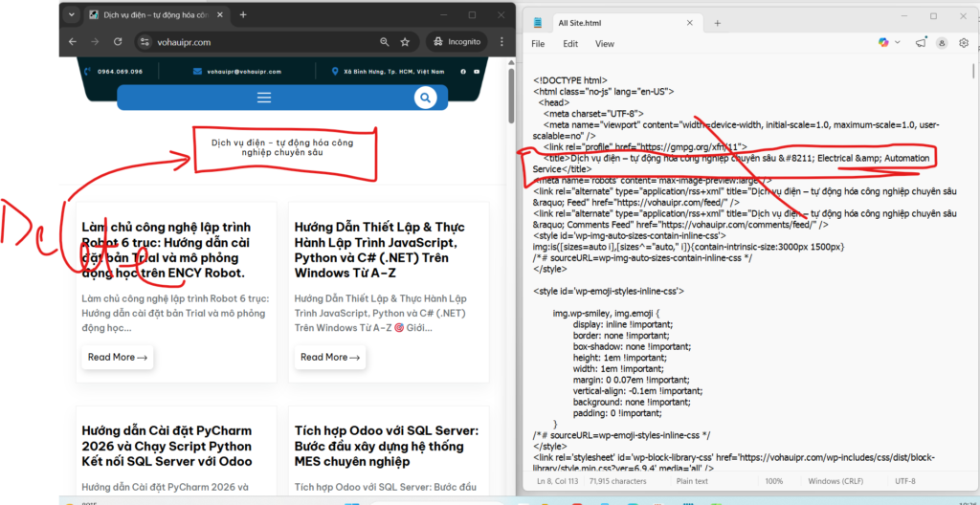Select the All Site.html tab
This screenshot has width=980, height=505.
pos(584,21)
